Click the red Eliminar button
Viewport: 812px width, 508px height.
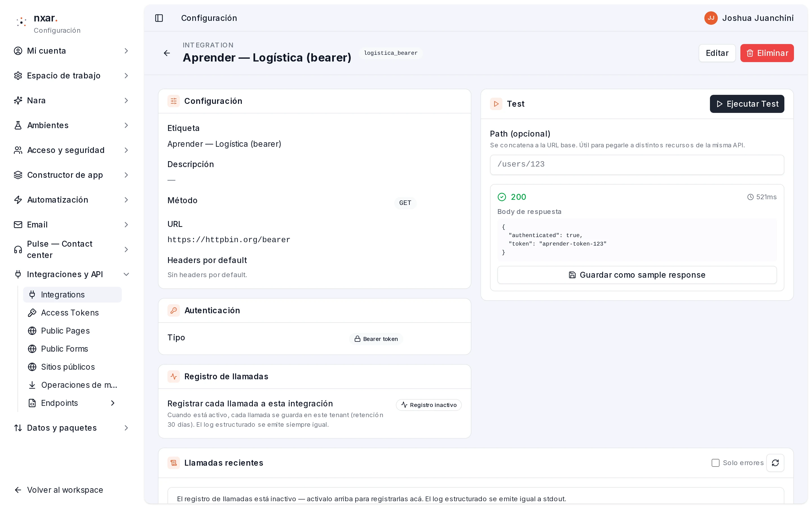[x=767, y=53]
